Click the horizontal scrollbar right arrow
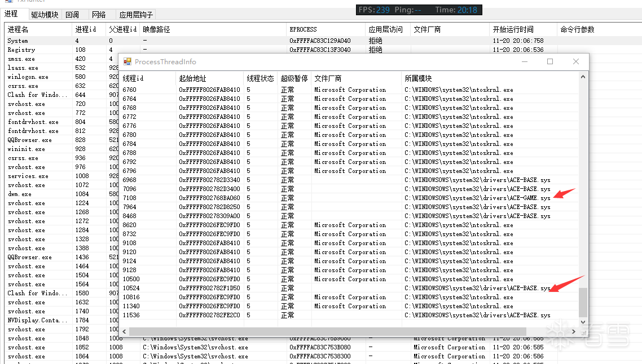This screenshot has height=364, width=642. [x=574, y=331]
